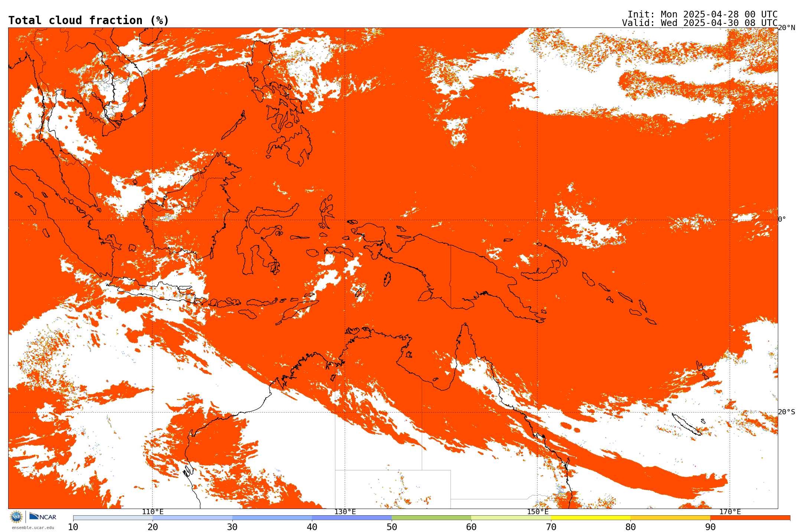Click the 0° equator latitude label
This screenshot has width=802, height=532.
[x=782, y=219]
